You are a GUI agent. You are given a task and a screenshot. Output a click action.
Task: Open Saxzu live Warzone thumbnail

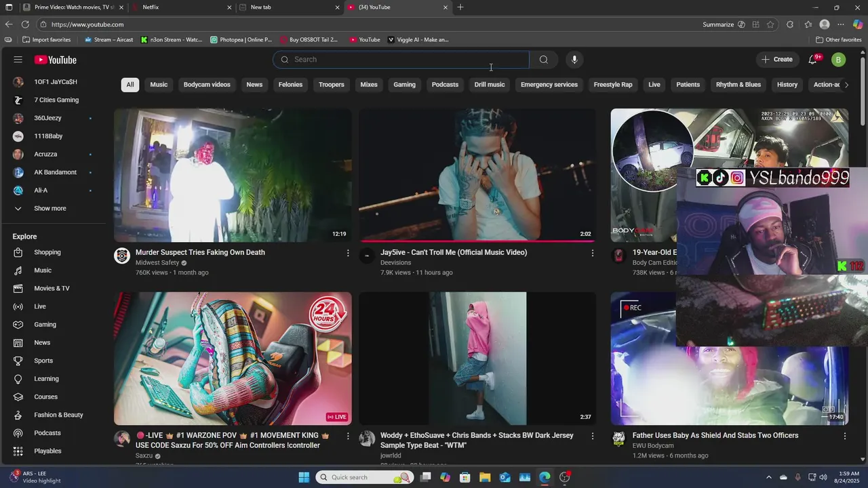(233, 359)
